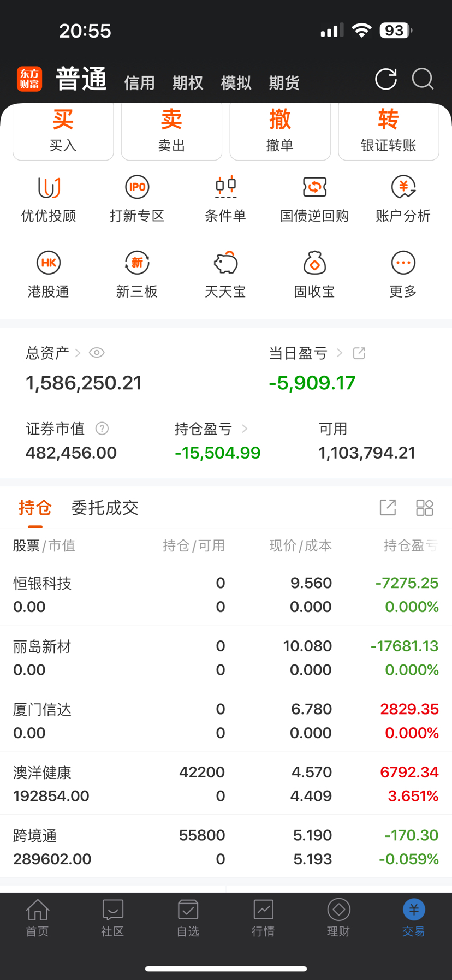
Task: Tap the 20:55 clock in status bar
Action: click(85, 31)
